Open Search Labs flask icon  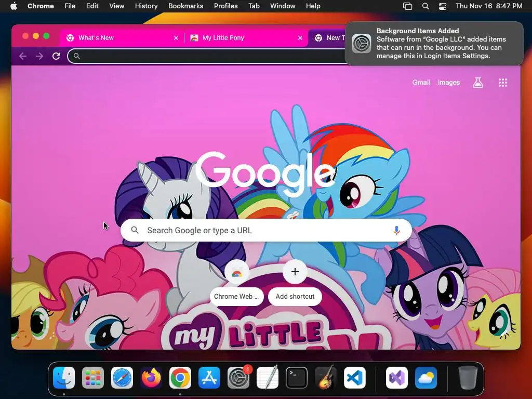[478, 83]
